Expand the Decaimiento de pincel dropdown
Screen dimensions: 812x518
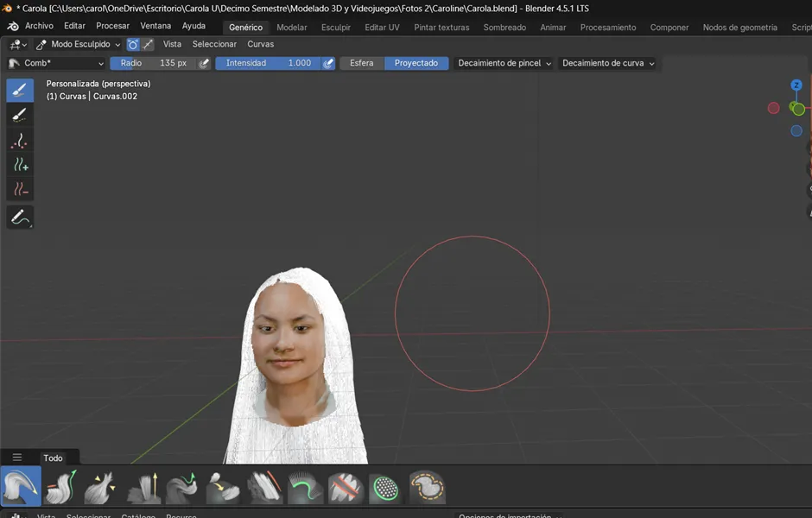click(x=504, y=63)
